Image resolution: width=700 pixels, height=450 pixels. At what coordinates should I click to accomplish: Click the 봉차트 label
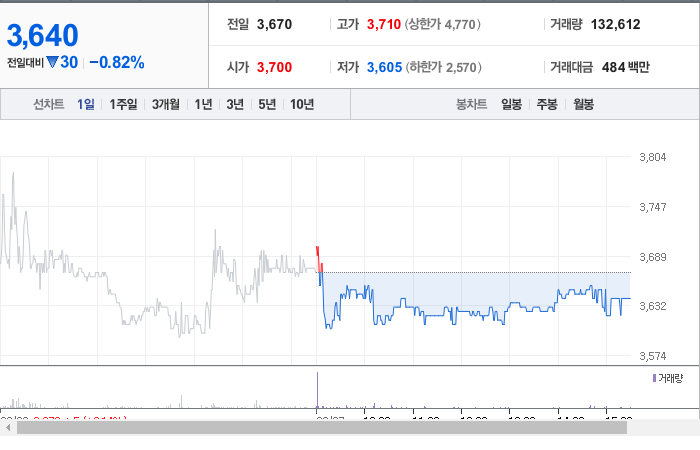click(x=471, y=104)
